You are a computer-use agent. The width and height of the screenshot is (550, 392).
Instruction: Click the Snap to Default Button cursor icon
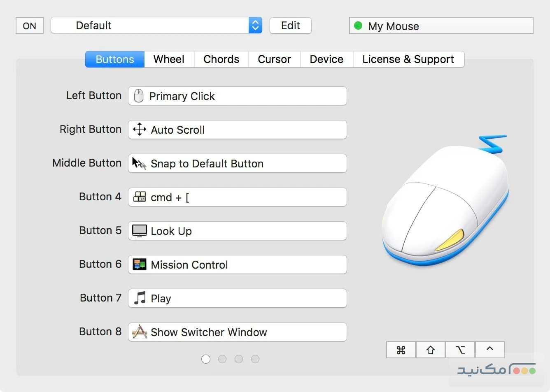click(x=139, y=163)
